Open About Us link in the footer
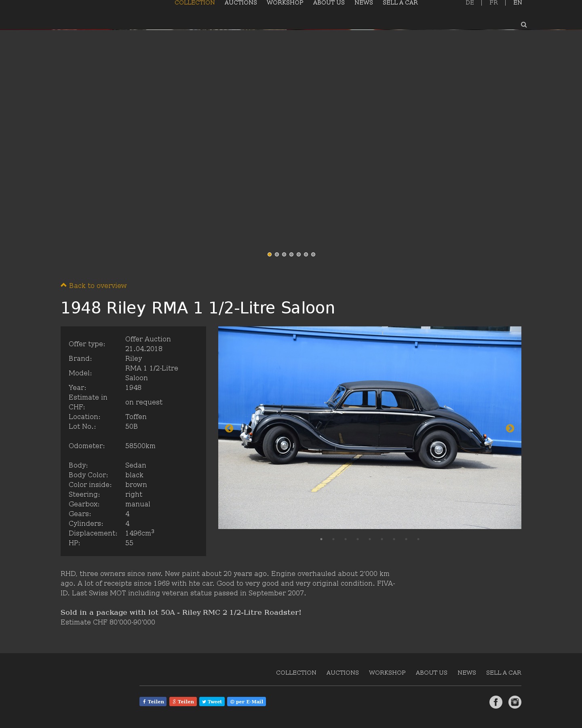 [432, 673]
